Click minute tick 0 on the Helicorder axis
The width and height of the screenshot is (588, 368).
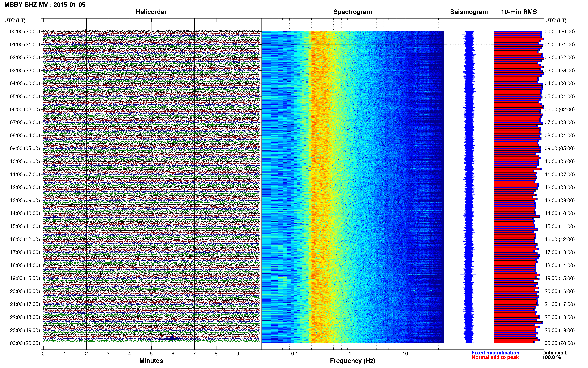(x=43, y=354)
